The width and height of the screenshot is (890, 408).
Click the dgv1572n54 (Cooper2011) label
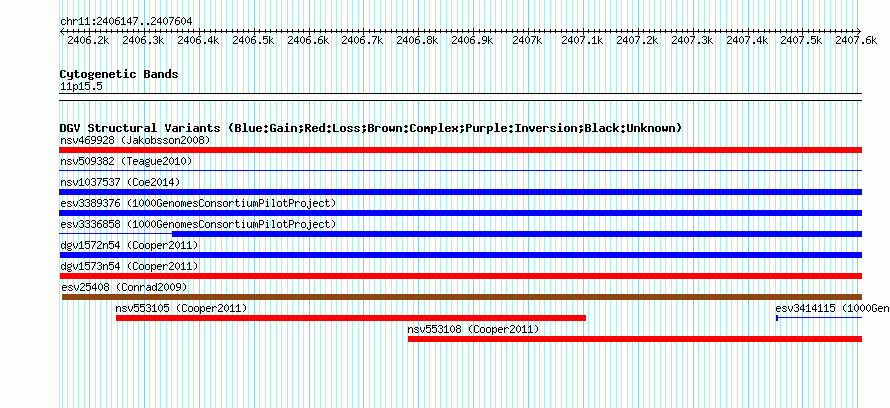[129, 245]
